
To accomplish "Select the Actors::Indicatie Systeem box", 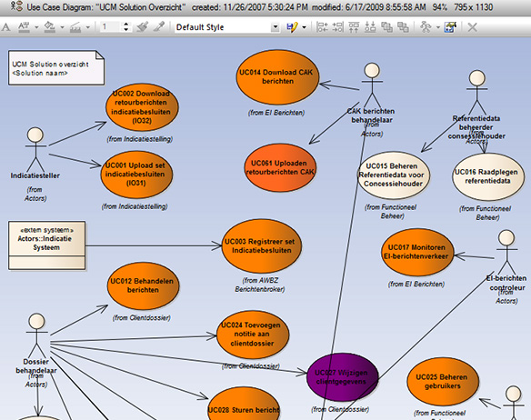I will (x=46, y=245).
